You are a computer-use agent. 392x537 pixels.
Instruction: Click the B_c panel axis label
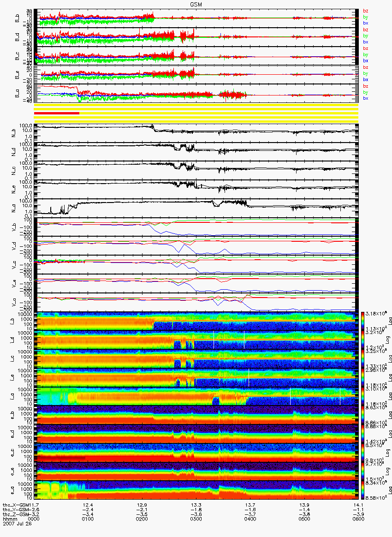tap(17, 55)
